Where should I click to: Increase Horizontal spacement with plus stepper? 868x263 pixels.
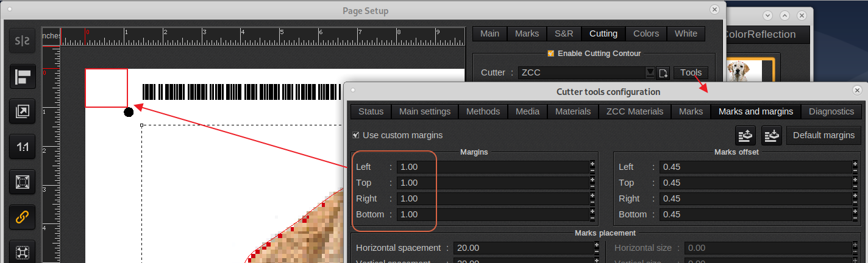pyautogui.click(x=597, y=245)
